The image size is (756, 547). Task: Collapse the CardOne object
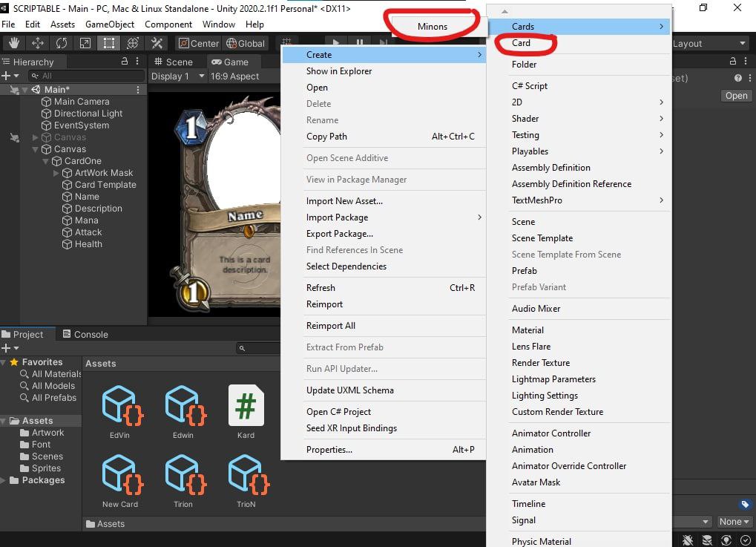click(45, 161)
